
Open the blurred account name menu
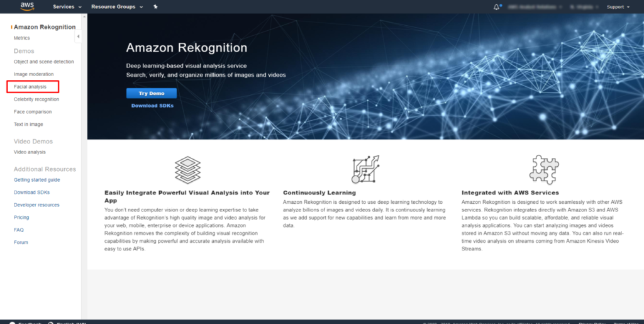pyautogui.click(x=535, y=7)
